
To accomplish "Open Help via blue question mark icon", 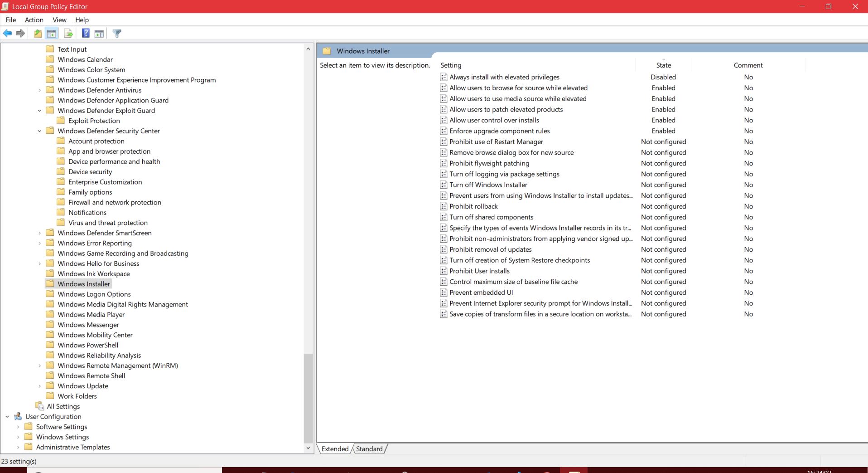I will 86,33.
